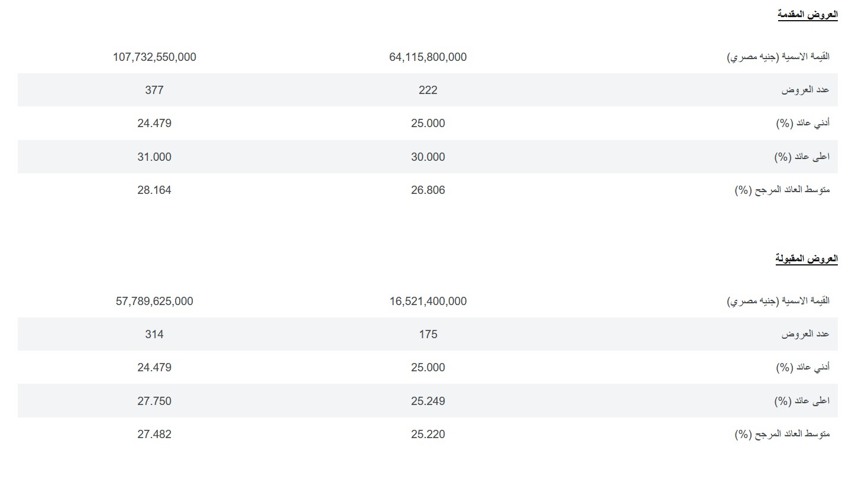Click accepted highest yield 27.750

click(154, 401)
